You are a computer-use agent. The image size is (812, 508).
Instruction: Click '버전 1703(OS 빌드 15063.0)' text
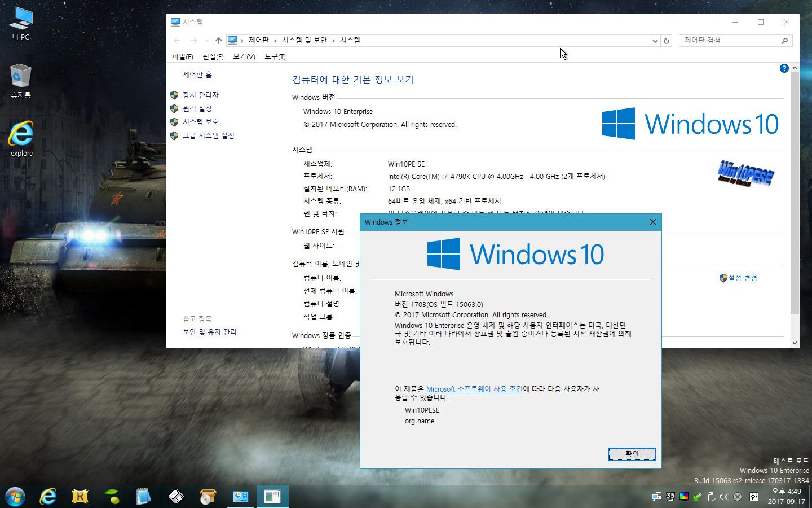coord(439,304)
